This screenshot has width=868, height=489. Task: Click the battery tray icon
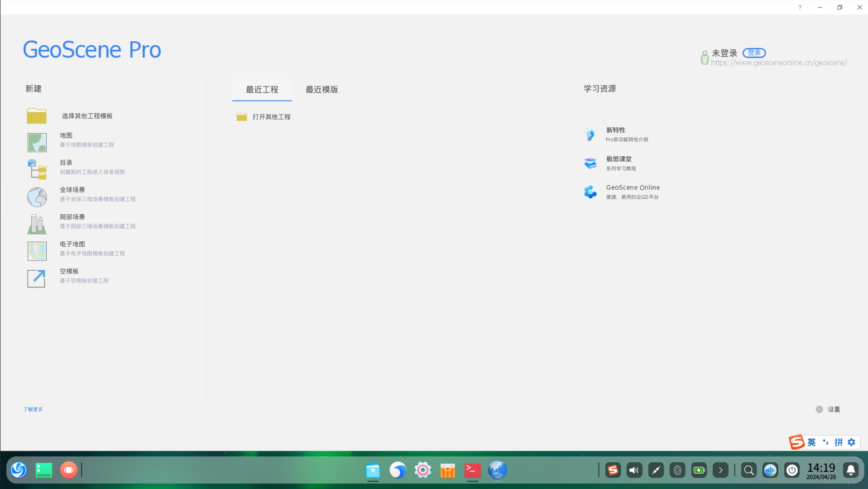tap(699, 470)
